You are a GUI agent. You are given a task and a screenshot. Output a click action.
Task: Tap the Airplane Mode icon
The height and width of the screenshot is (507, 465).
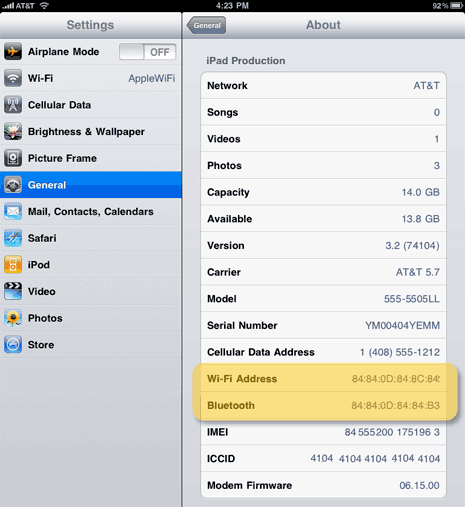tap(13, 52)
